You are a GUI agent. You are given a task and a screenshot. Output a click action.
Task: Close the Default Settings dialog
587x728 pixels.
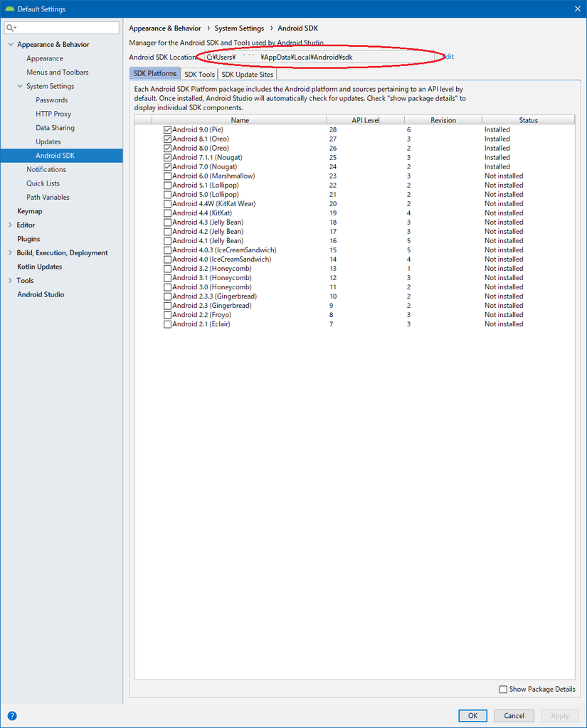(577, 9)
